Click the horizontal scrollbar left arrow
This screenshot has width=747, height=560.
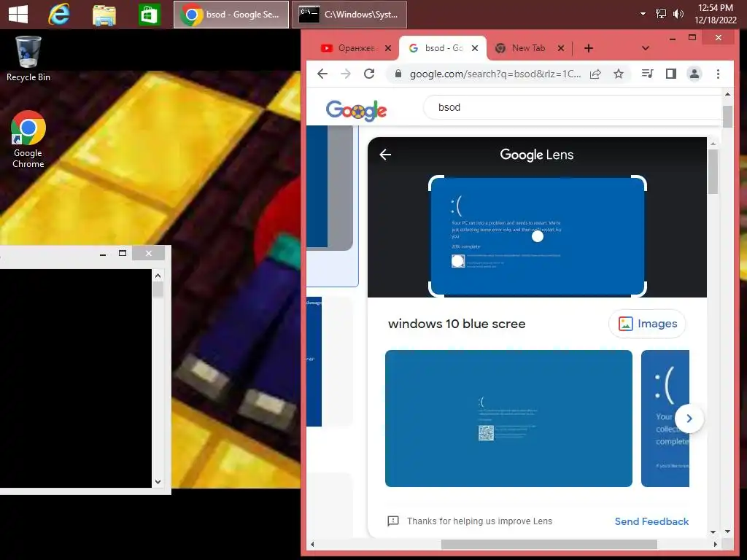(312, 544)
